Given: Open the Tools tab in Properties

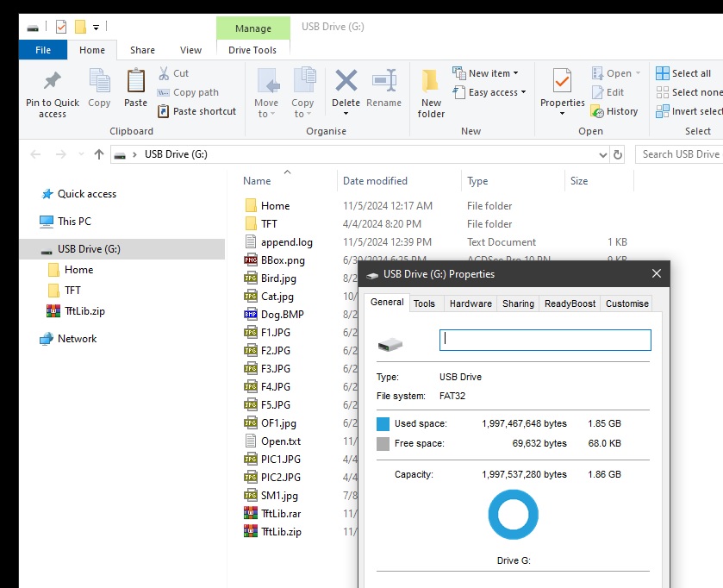Looking at the screenshot, I should click(424, 303).
